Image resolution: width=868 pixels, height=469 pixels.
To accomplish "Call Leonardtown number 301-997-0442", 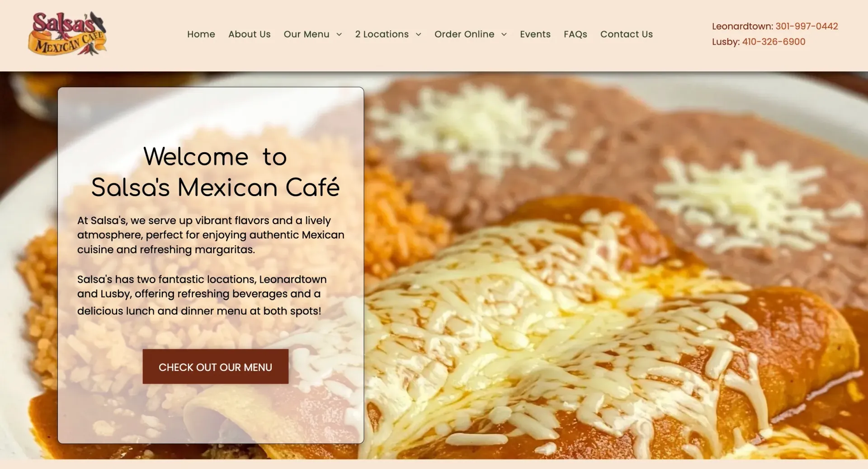I will 807,26.
